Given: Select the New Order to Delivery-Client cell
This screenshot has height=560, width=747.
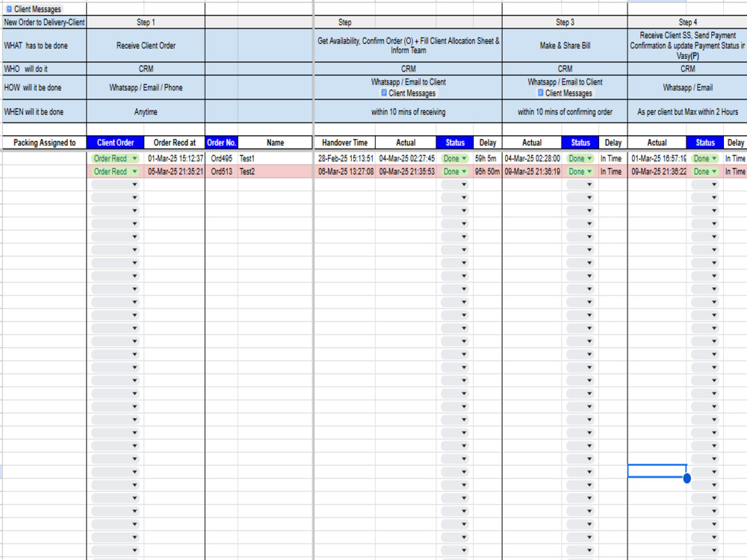Looking at the screenshot, I should point(44,22).
